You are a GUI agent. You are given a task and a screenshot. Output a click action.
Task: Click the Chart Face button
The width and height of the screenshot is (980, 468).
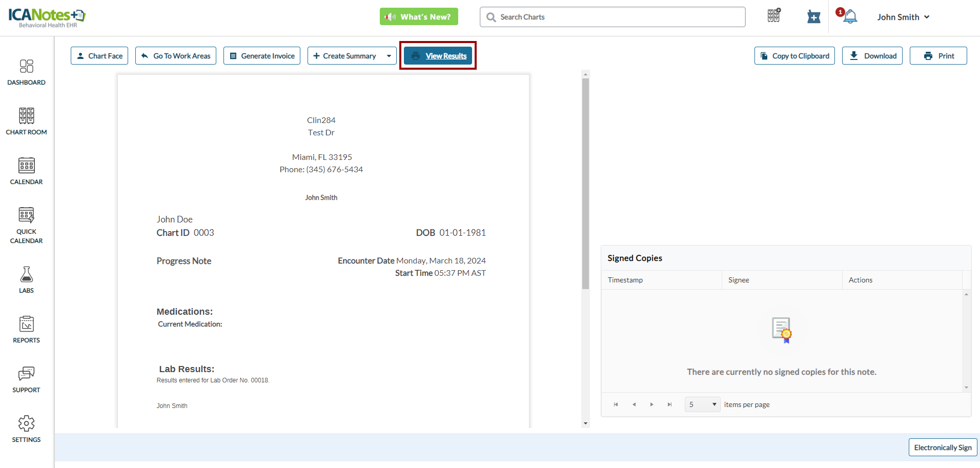click(x=99, y=56)
